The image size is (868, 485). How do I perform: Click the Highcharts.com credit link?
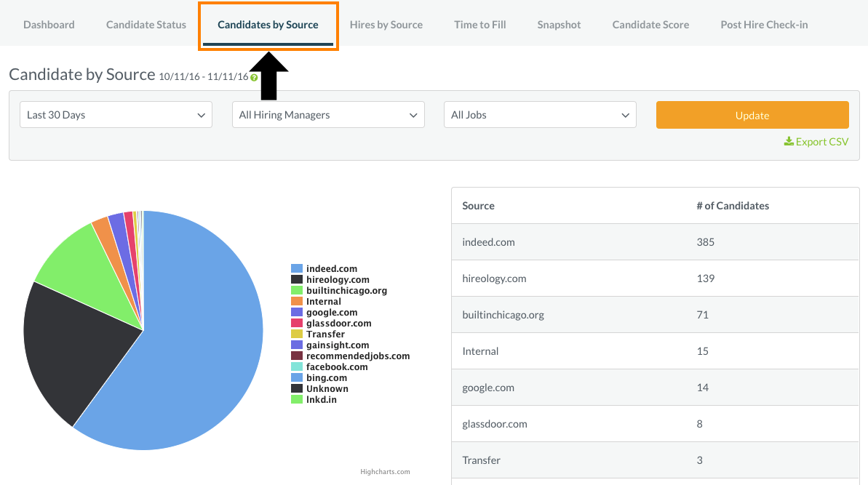(x=385, y=472)
